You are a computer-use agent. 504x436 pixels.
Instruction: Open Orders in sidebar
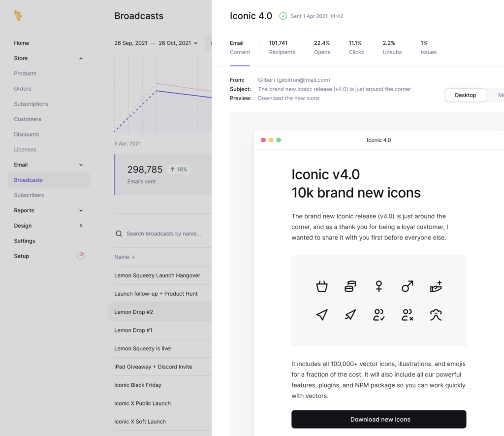(23, 89)
